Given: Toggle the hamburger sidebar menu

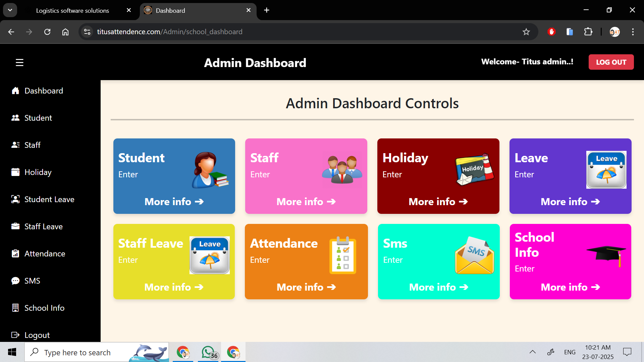Looking at the screenshot, I should [19, 63].
